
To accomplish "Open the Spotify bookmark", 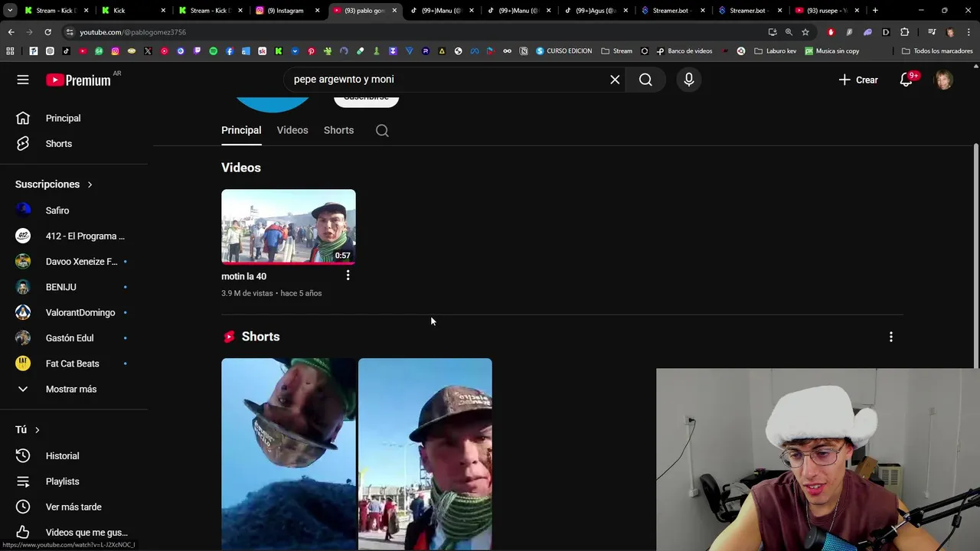I will [x=213, y=51].
